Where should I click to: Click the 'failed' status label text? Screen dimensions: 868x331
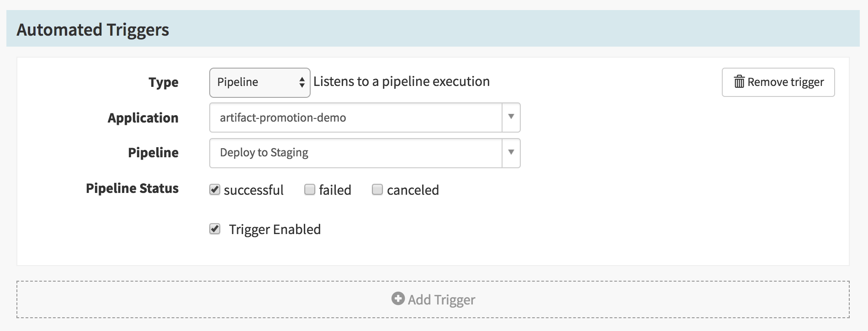[x=335, y=190]
